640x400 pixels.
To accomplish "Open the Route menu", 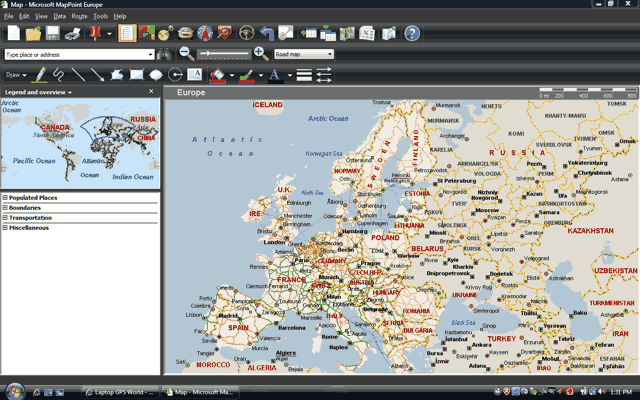I will click(79, 16).
